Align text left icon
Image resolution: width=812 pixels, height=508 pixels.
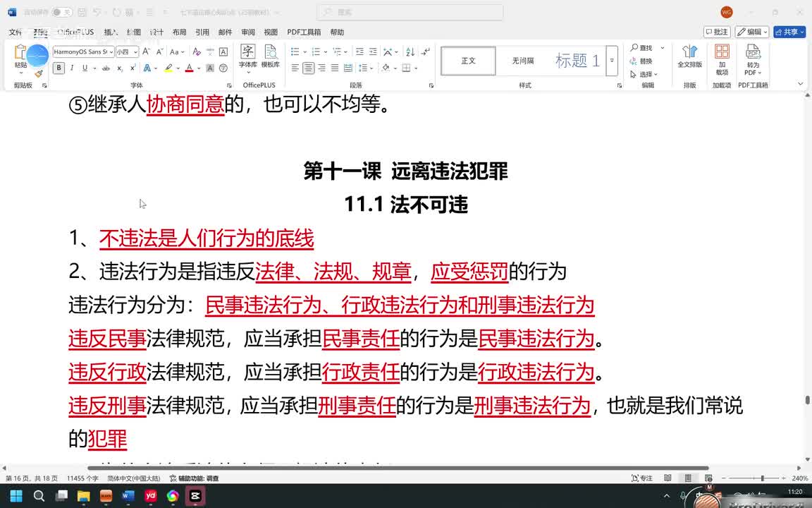pos(295,68)
